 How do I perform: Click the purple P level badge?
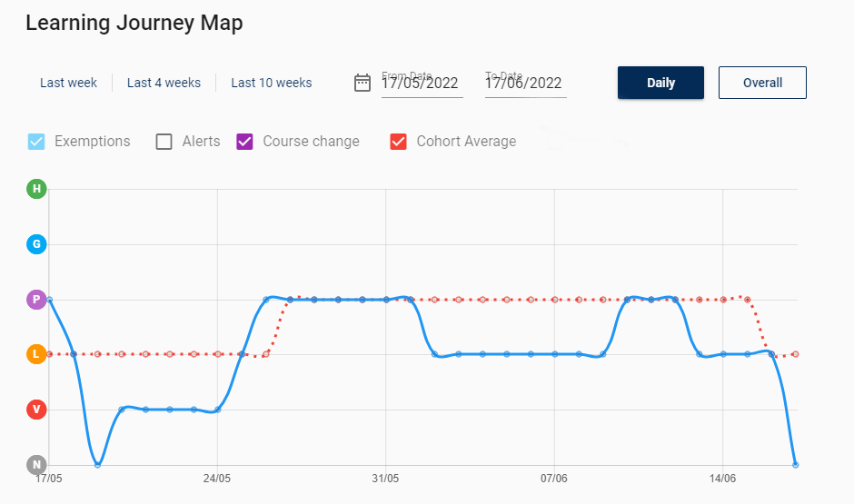click(x=36, y=300)
